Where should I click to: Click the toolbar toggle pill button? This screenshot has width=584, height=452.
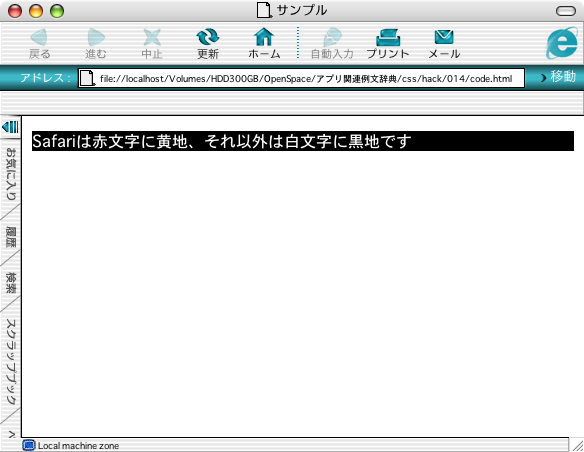566,11
